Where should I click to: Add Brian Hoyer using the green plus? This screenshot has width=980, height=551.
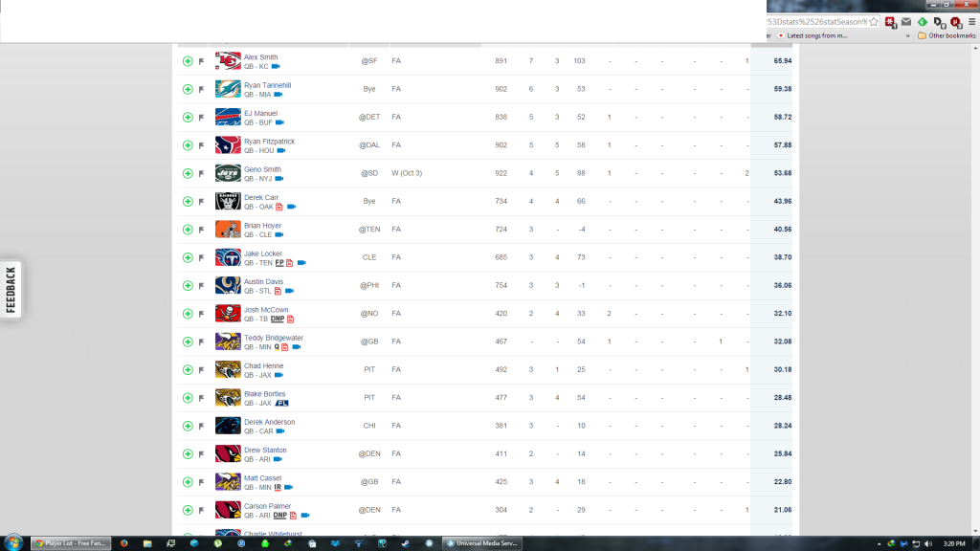188,230
